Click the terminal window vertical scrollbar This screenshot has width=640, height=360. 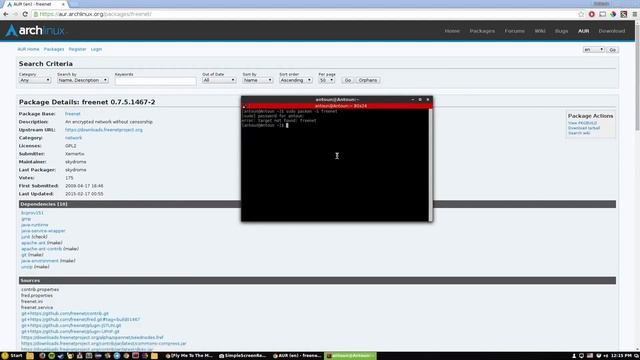click(x=430, y=165)
